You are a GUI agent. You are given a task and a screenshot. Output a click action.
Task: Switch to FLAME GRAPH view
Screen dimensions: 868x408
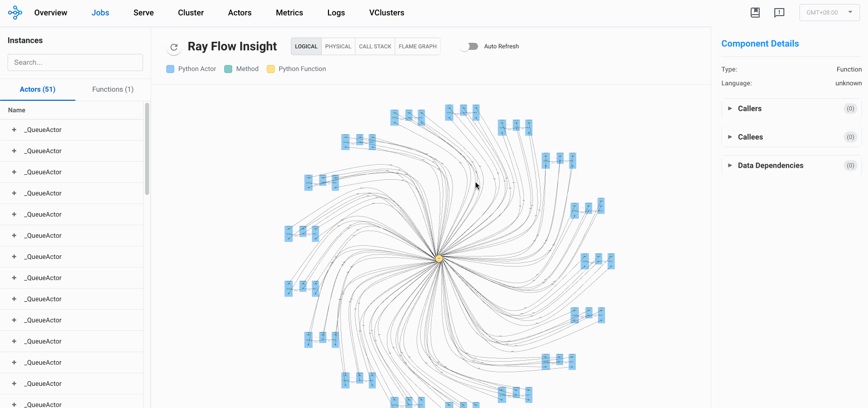click(418, 46)
